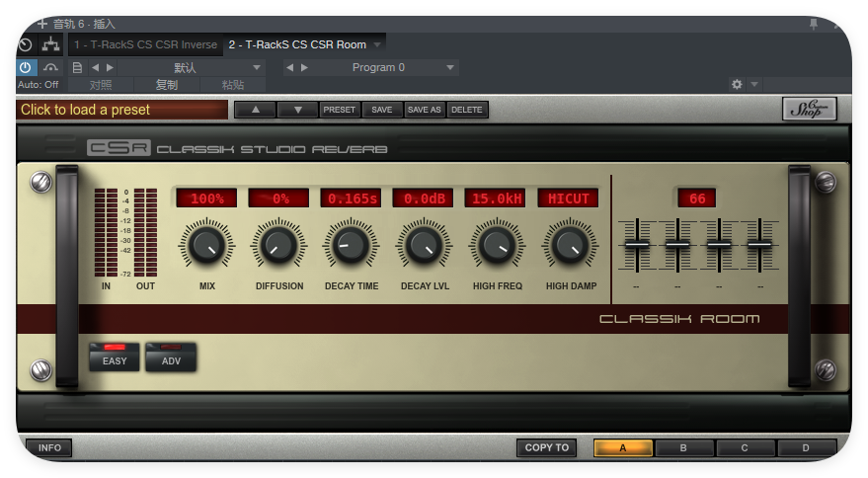Click Auto: Off automation mode
The height and width of the screenshot is (478, 868).
pyautogui.click(x=39, y=85)
